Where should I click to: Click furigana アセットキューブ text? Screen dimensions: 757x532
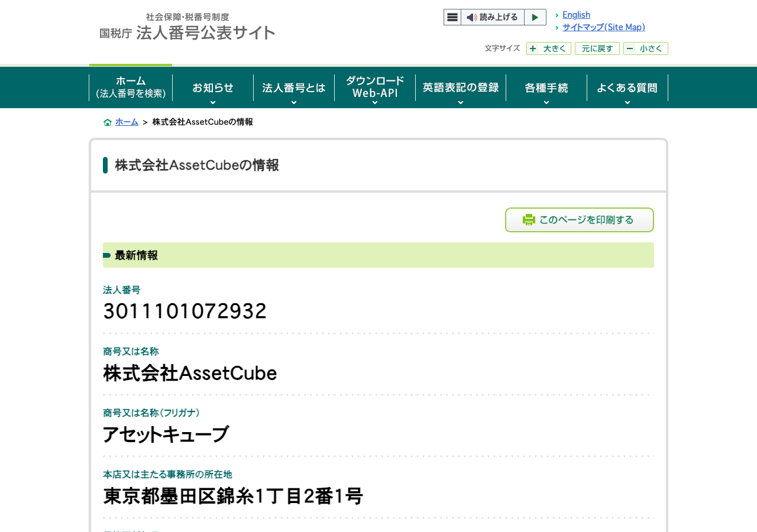[x=166, y=434]
